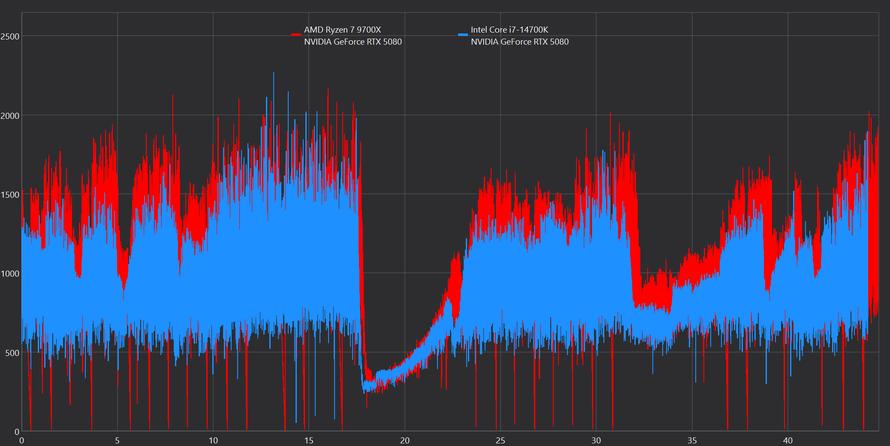Click the blue Intel Core legend swatch

(x=463, y=35)
